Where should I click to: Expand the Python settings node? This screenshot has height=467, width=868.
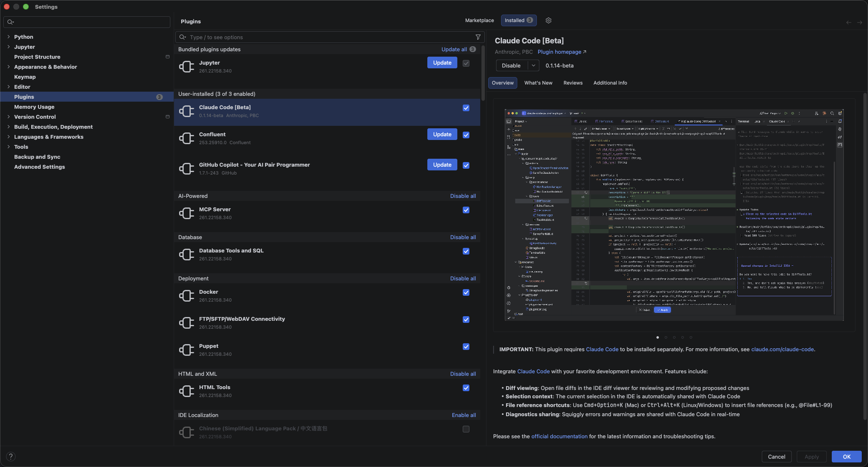8,37
